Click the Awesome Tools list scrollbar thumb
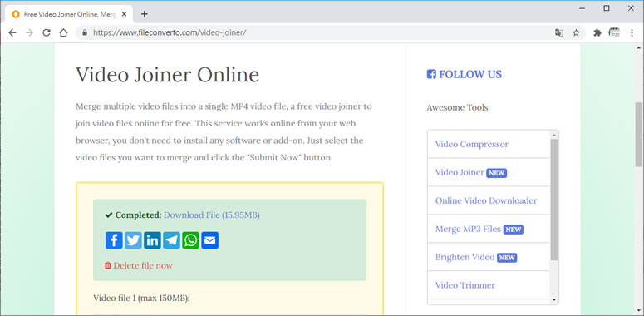This screenshot has width=644, height=316. [x=554, y=200]
